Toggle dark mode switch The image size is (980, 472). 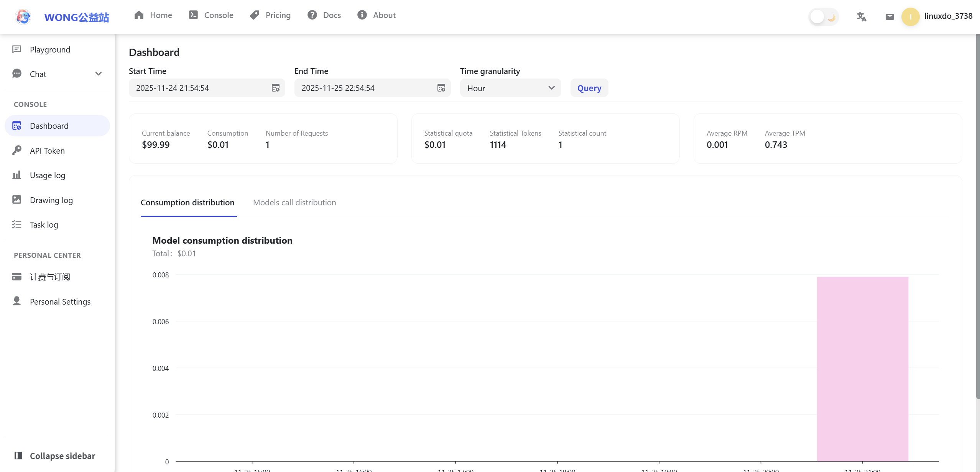823,17
